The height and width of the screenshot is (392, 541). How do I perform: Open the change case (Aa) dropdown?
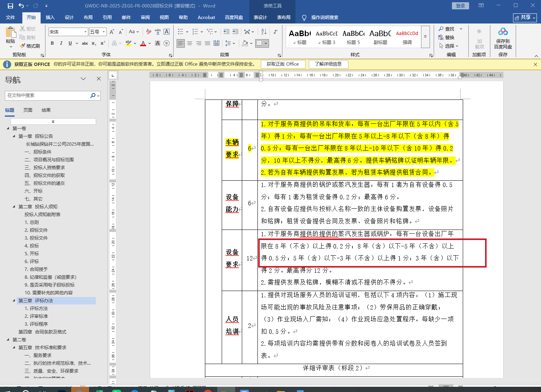coord(133,32)
